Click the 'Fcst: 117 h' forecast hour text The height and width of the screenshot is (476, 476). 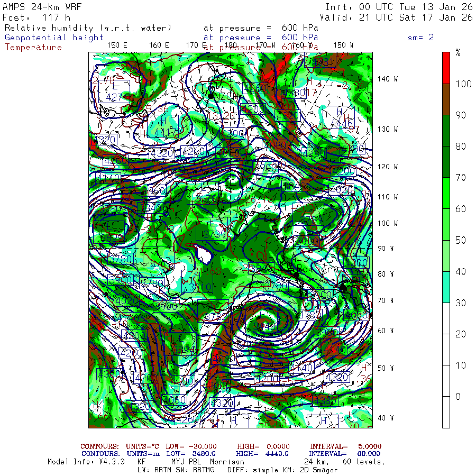point(36,17)
